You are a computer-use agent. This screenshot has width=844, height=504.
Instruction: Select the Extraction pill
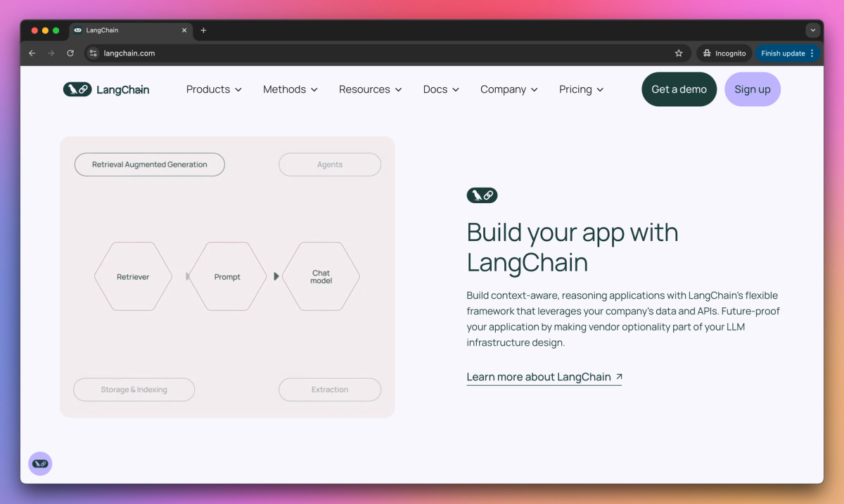coord(330,389)
